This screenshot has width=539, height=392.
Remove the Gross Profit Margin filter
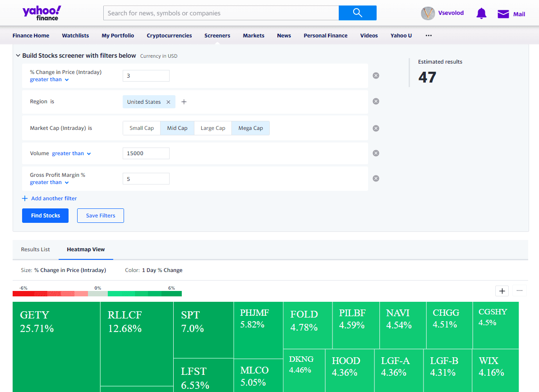[x=376, y=179]
